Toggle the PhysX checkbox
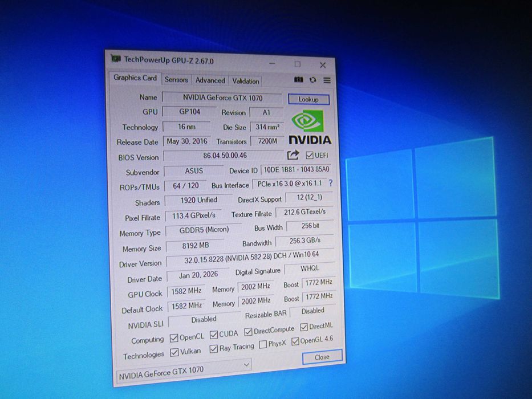The width and height of the screenshot is (532, 399). point(263,345)
